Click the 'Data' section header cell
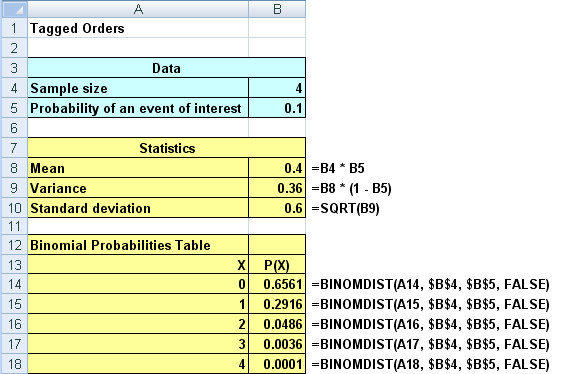Image resolution: width=577 pixels, height=374 pixels. point(166,68)
